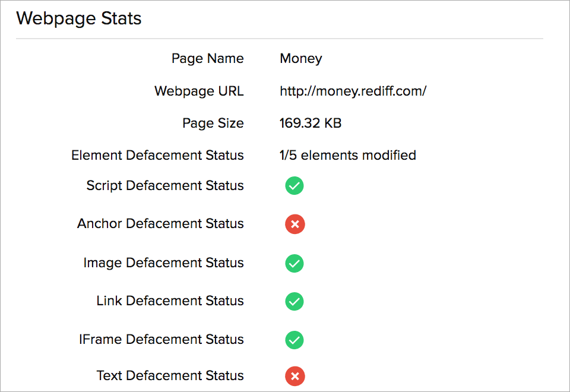Click the green Script Defacement Status check icon

tap(294, 186)
